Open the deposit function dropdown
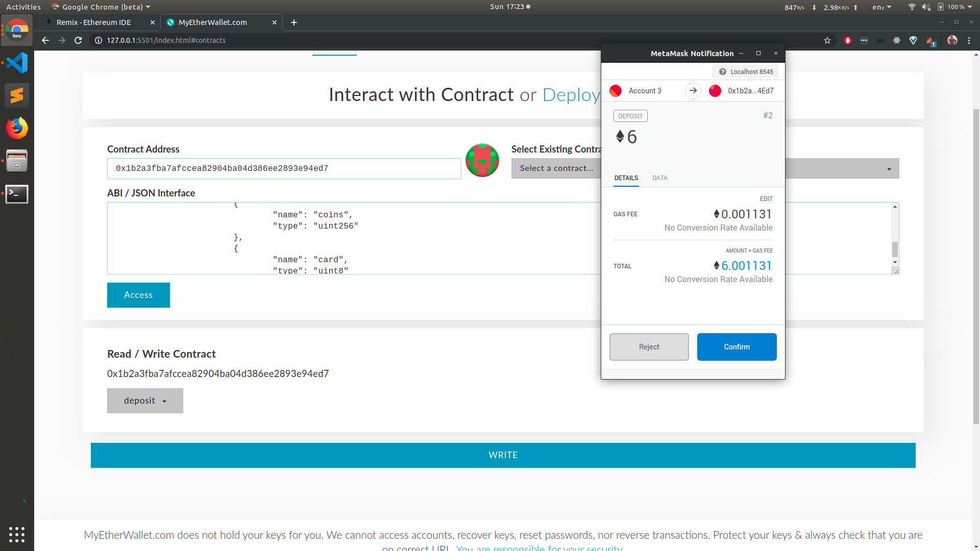The height and width of the screenshot is (551, 980). coord(145,401)
